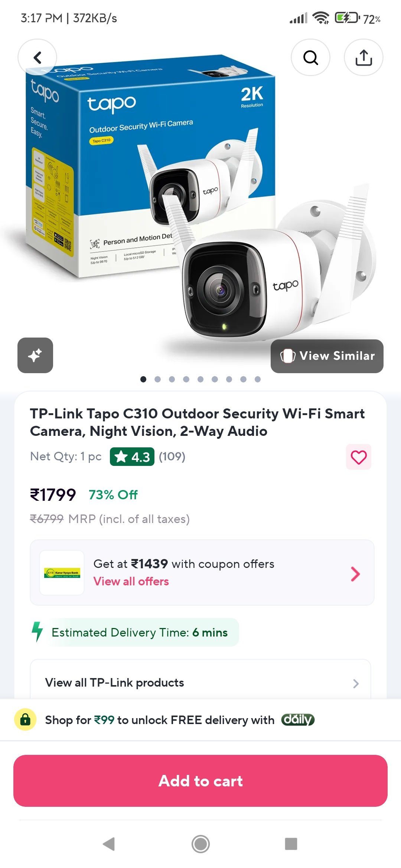Tap the Karur Vysya Bank logo
Screen dimensions: 401x868
coord(62,573)
